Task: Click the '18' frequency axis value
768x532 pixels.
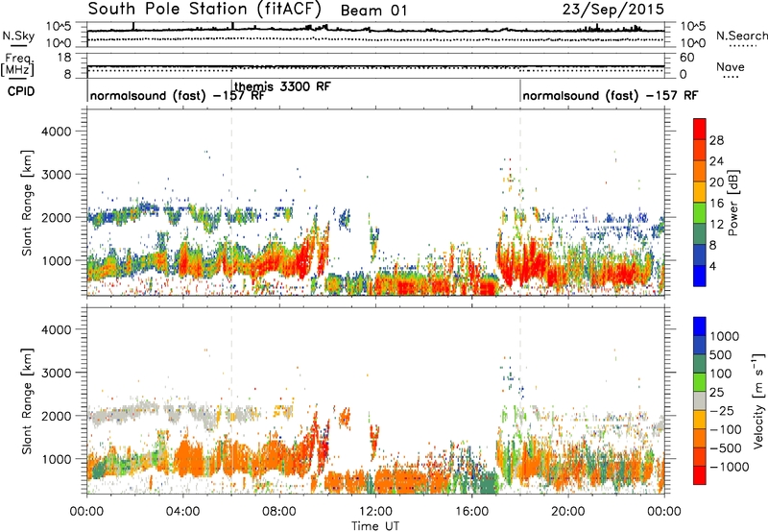Action: click(64, 58)
